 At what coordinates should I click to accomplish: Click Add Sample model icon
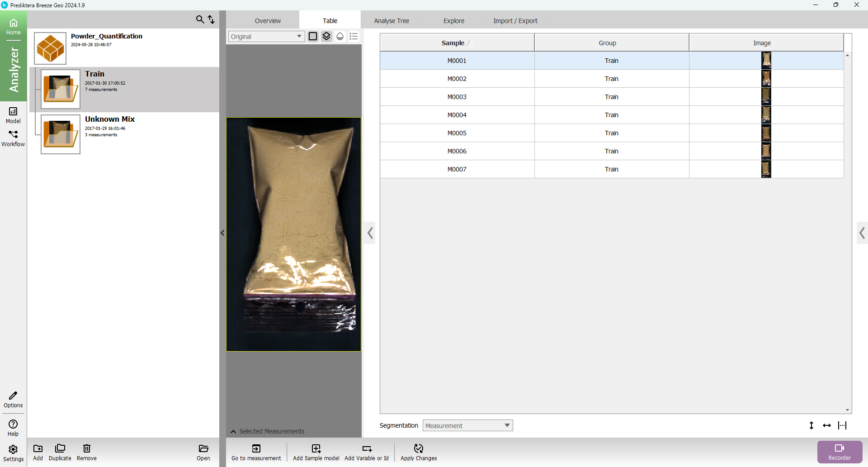pos(316,452)
